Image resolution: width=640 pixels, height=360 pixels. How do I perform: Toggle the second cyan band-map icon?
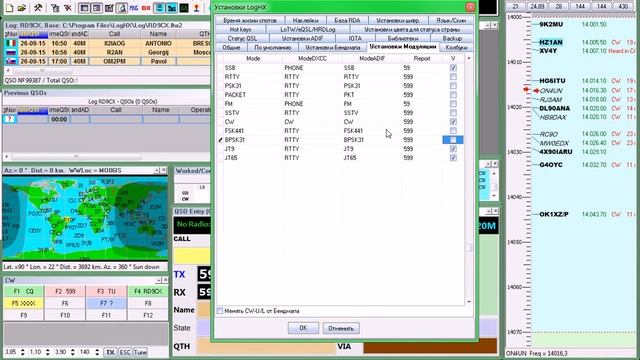(x=172, y=7)
